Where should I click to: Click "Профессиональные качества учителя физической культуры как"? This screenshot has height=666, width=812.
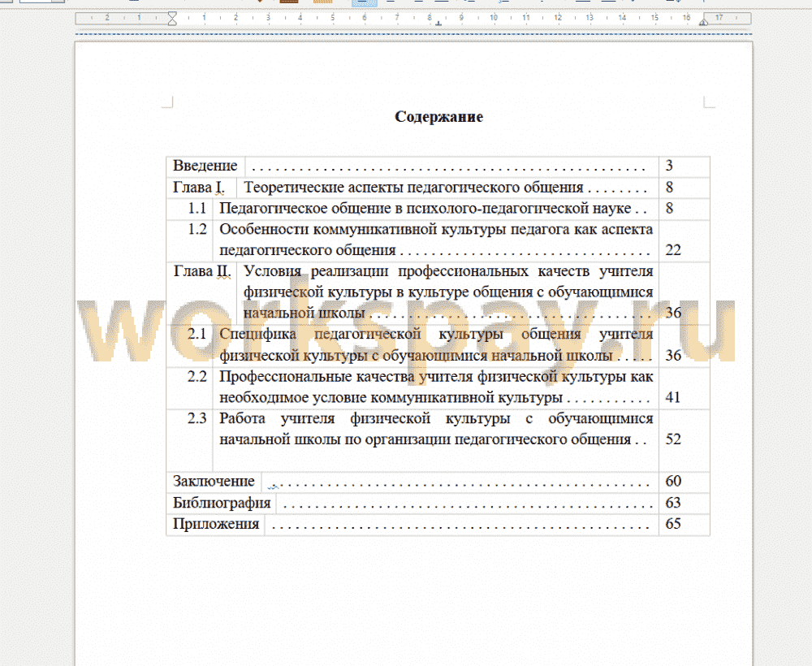click(436, 377)
